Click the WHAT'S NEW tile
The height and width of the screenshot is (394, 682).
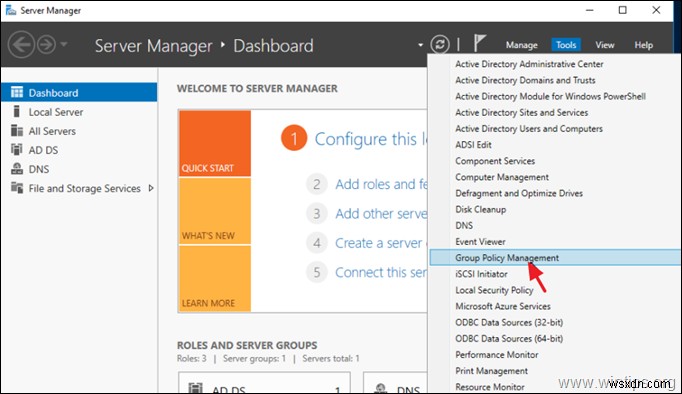point(214,211)
